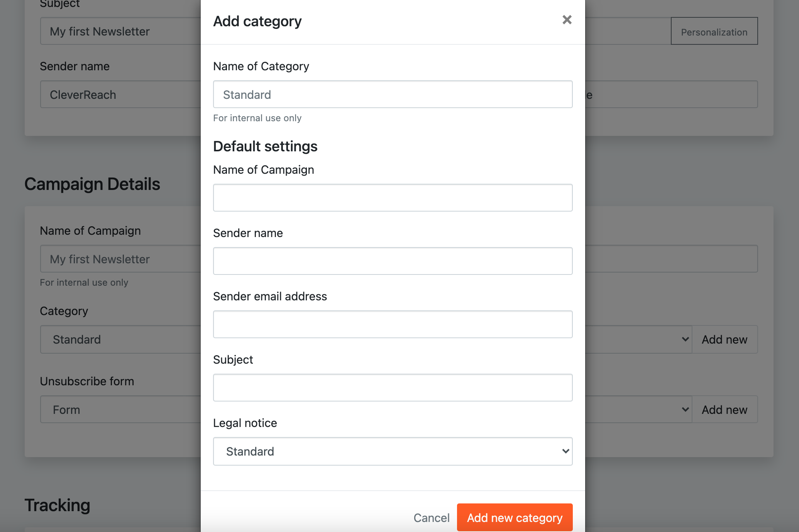The width and height of the screenshot is (799, 532).
Task: Click the Sender email address field
Action: click(x=393, y=324)
